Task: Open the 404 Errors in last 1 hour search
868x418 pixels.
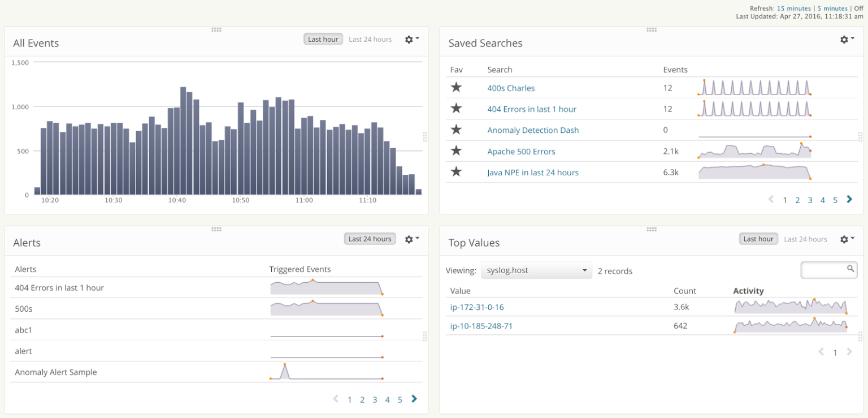Action: click(532, 109)
